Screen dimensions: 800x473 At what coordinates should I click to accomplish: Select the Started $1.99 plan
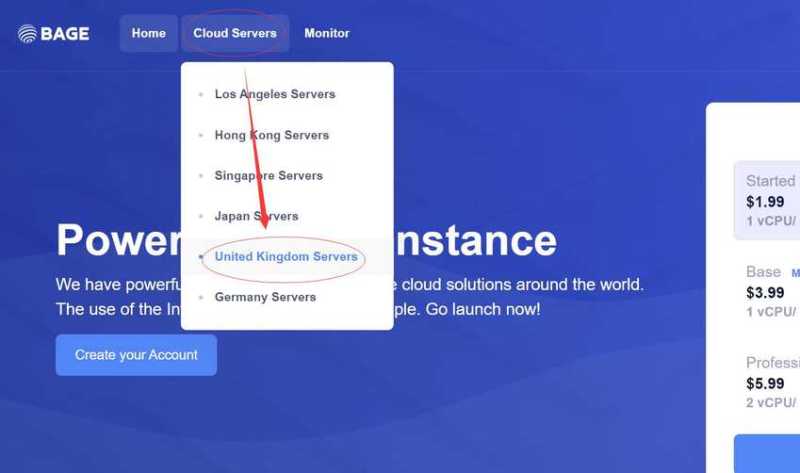click(x=768, y=200)
